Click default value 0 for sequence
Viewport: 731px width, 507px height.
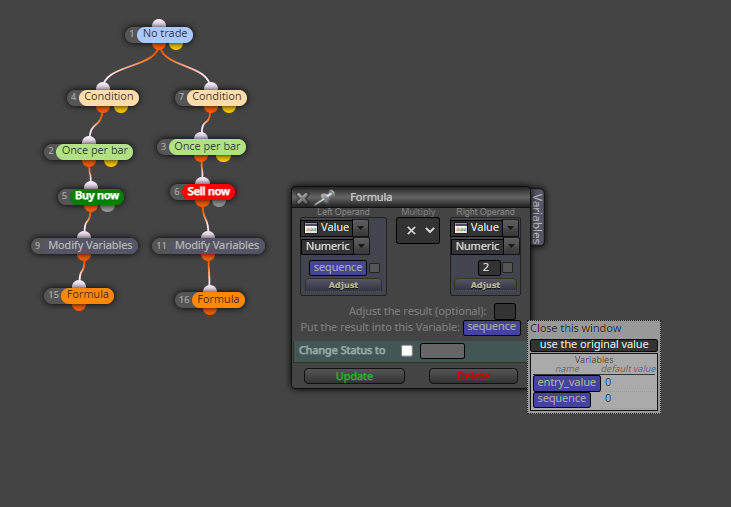coord(608,398)
